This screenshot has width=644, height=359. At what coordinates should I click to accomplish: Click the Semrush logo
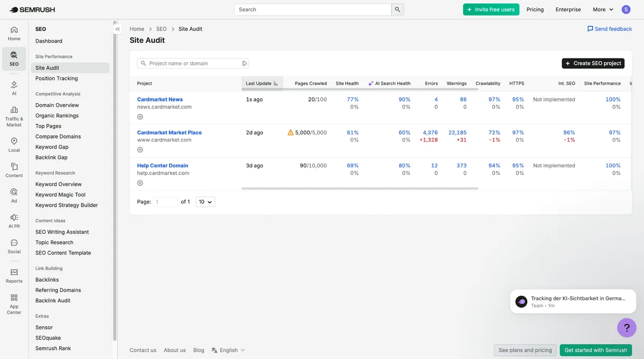pyautogui.click(x=32, y=10)
